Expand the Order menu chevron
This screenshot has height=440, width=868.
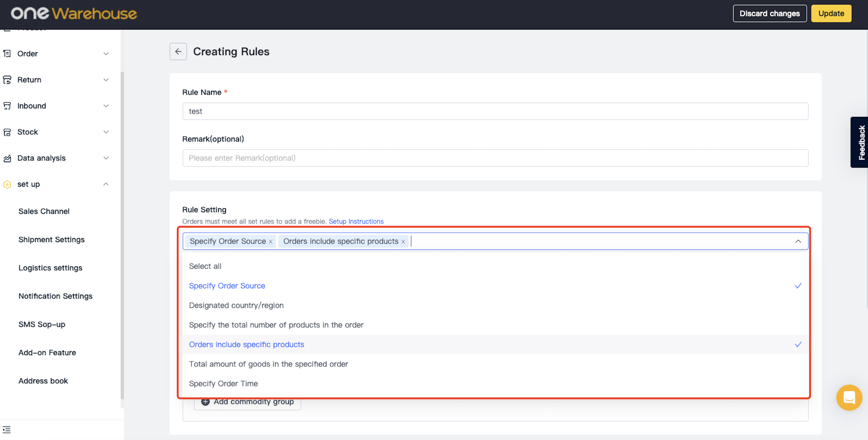click(x=106, y=54)
